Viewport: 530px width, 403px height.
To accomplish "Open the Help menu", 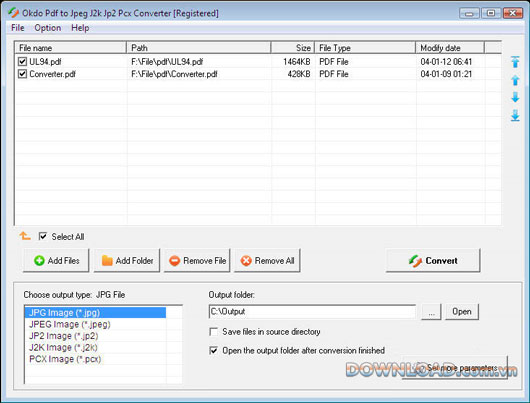I will [80, 28].
